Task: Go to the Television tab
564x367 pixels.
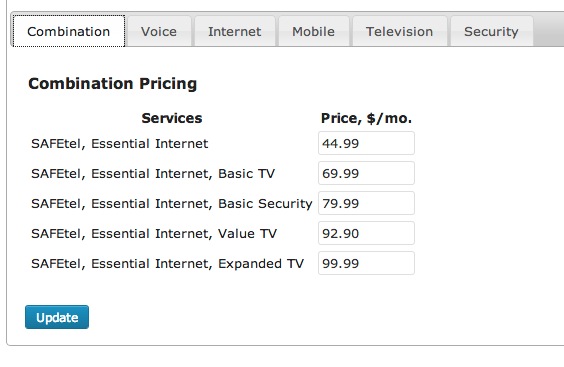Action: [399, 31]
